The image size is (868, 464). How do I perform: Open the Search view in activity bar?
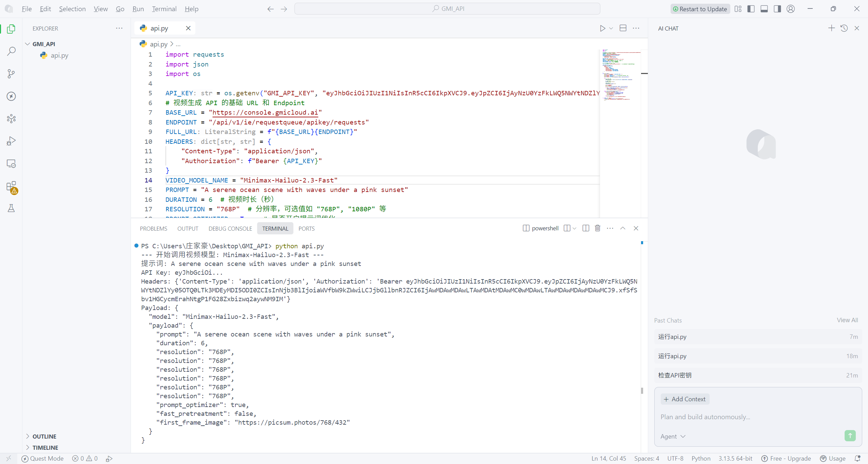tap(11, 51)
